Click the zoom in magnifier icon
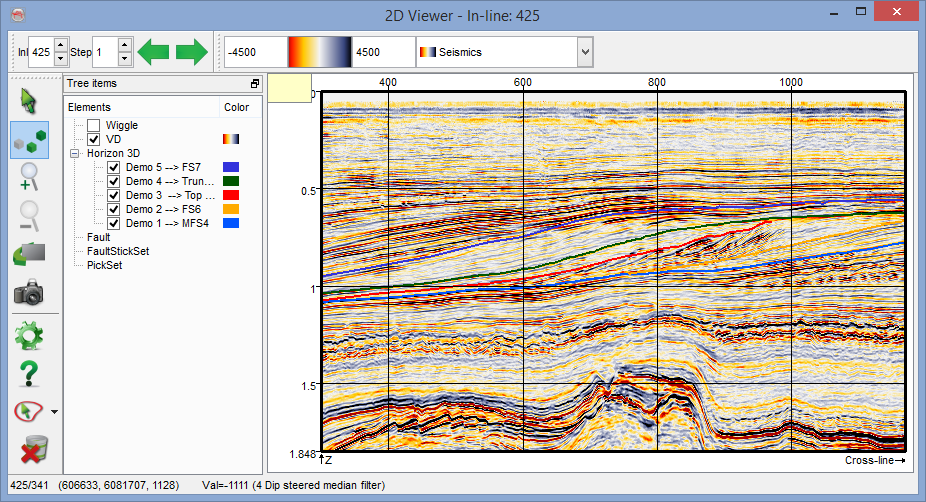 29,177
